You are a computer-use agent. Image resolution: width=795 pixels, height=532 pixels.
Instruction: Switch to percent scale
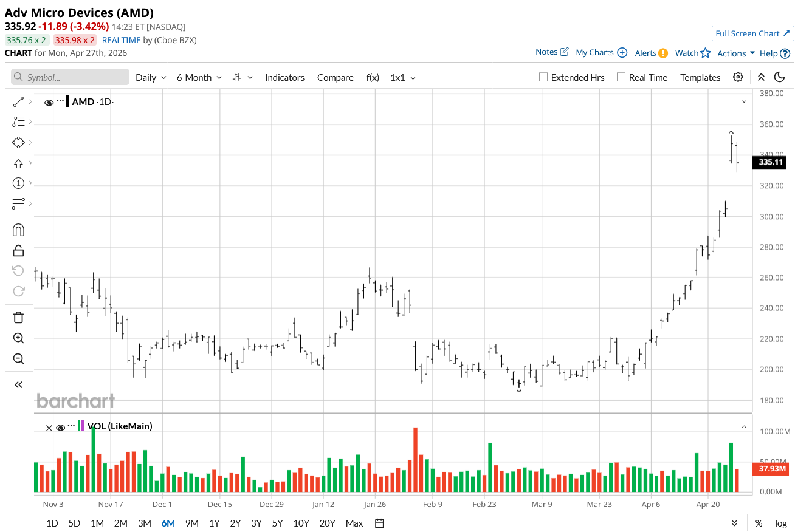(759, 523)
